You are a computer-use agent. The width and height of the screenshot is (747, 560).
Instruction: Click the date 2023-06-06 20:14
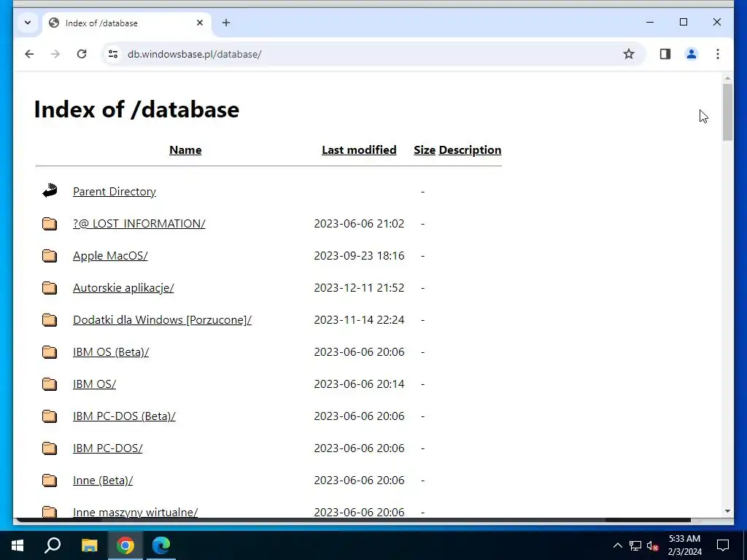point(359,384)
